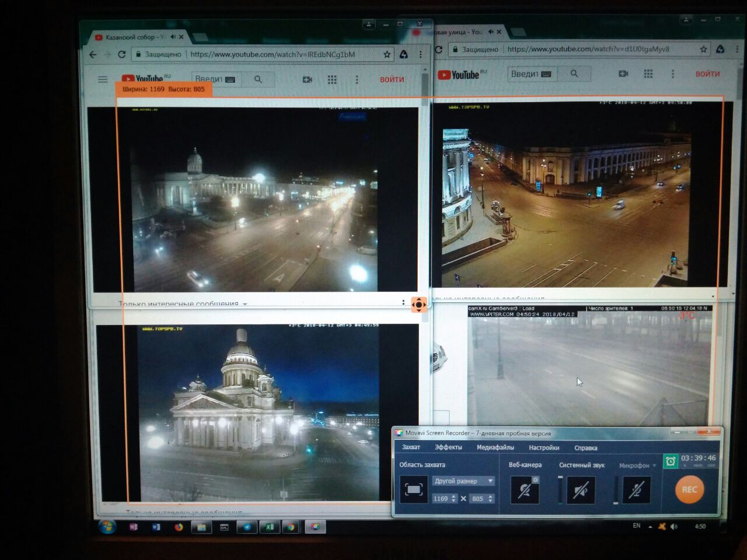Open chat options three-dot menu in left window

[x=403, y=303]
